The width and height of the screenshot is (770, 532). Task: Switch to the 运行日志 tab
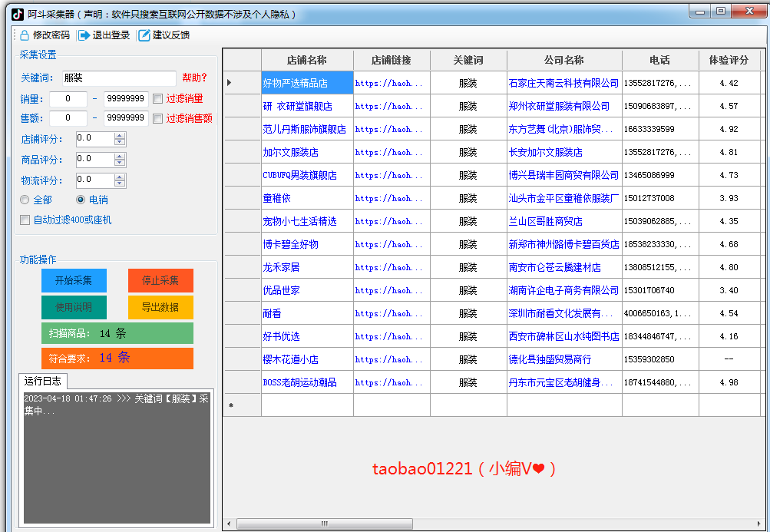[x=43, y=382]
